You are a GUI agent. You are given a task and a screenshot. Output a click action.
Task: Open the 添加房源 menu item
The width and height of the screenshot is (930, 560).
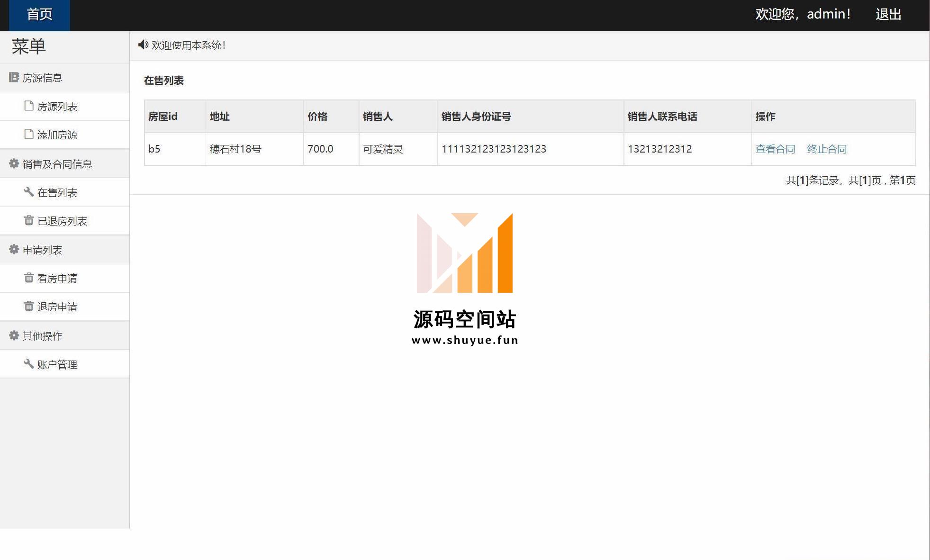(x=64, y=135)
